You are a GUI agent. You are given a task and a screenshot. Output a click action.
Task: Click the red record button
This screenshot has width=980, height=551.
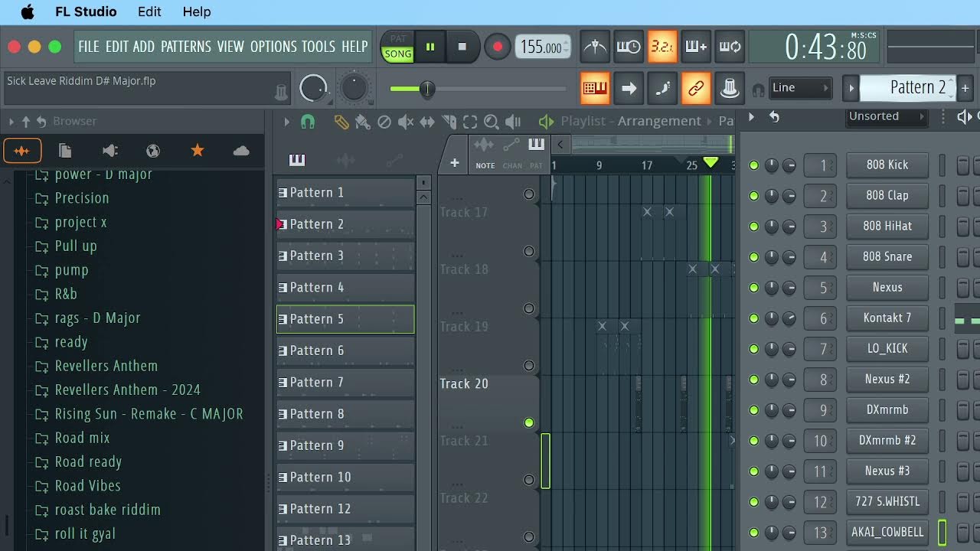pyautogui.click(x=498, y=47)
